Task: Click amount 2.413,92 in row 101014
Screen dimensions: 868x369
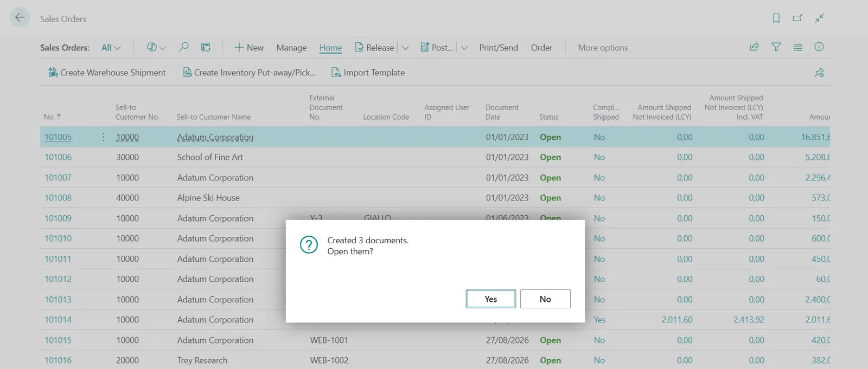Action: tap(749, 320)
